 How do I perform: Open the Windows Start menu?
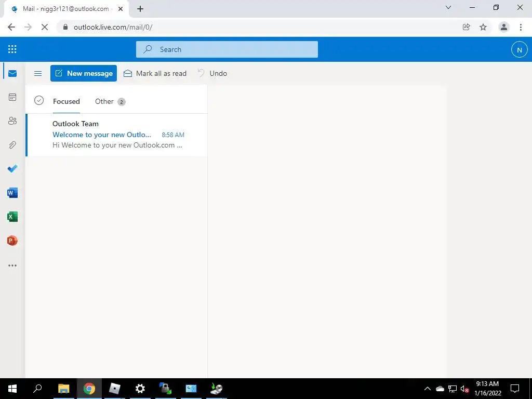click(12, 389)
